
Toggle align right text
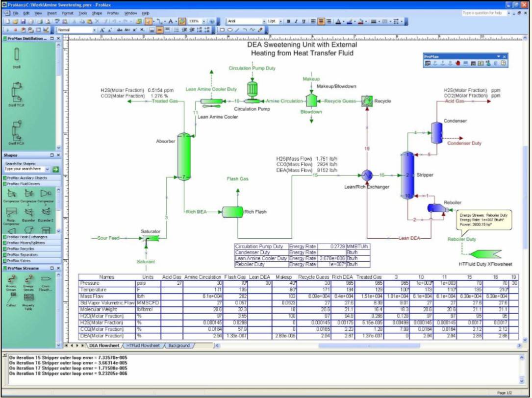[x=329, y=22]
